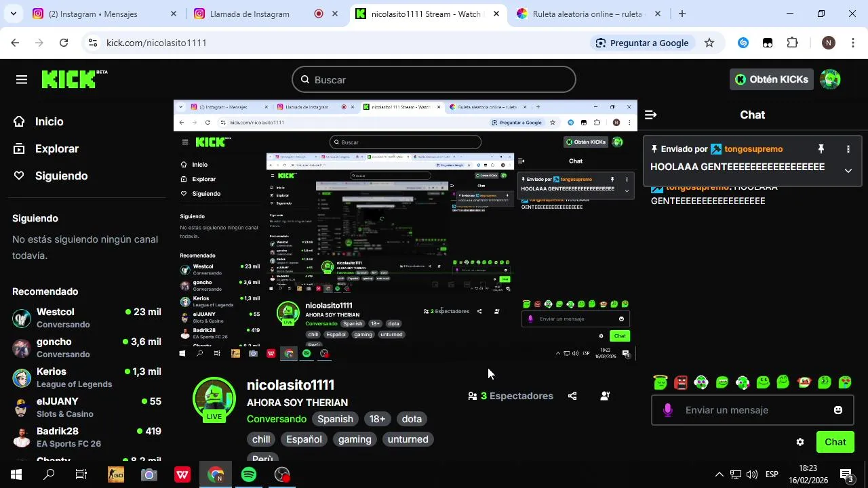Select the Español tag
The width and height of the screenshot is (868, 488).
(304, 439)
